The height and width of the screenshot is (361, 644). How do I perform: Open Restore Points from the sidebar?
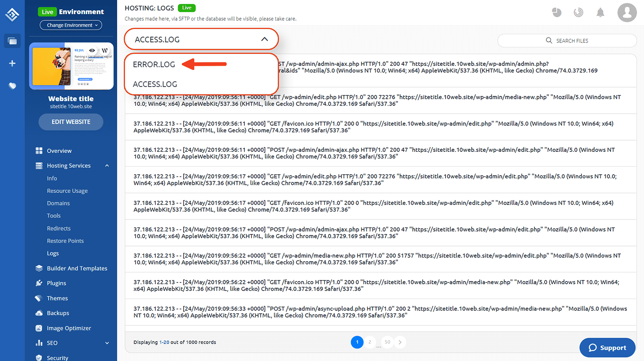point(65,240)
